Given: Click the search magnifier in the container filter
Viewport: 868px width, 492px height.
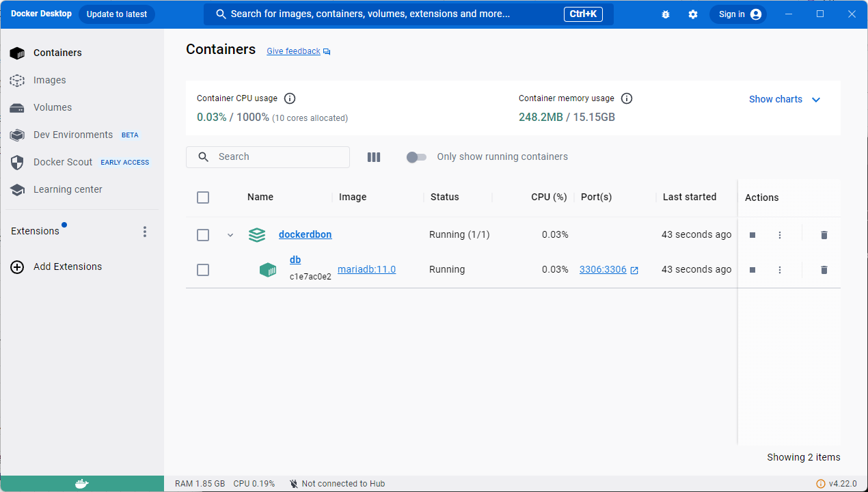Looking at the screenshot, I should [x=203, y=157].
